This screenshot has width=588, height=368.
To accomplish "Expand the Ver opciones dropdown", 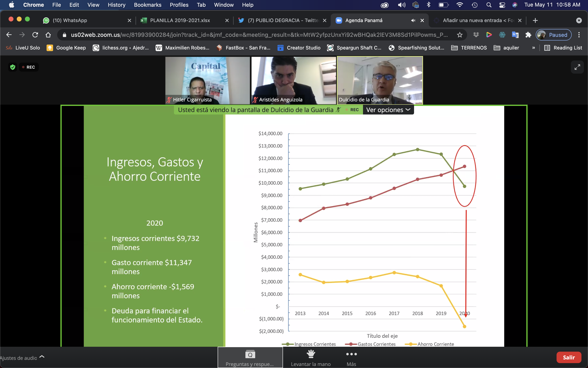I will pos(388,110).
